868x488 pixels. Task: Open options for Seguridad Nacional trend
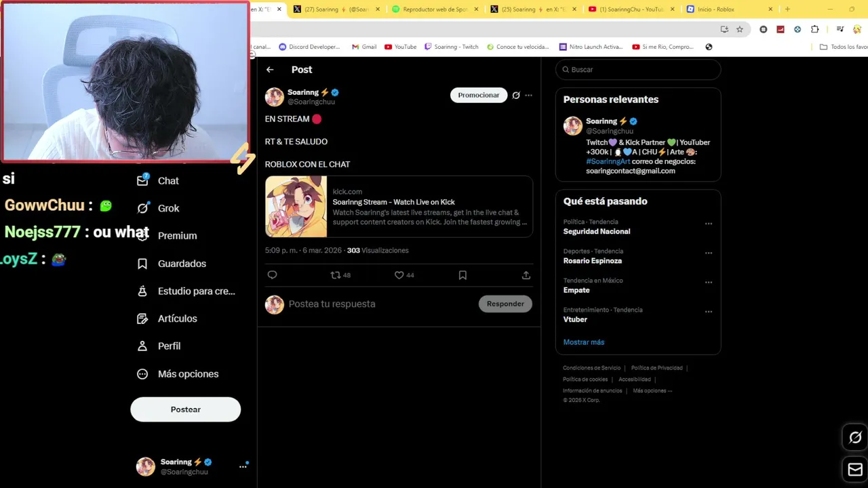709,224
